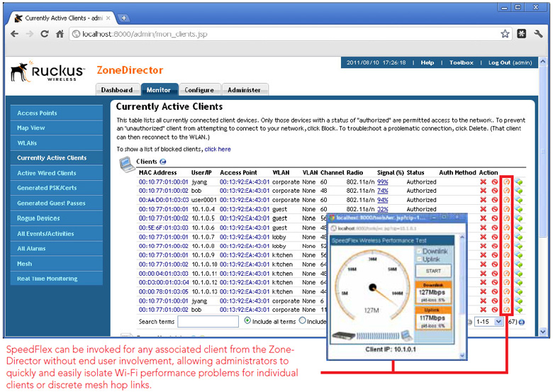The height and width of the screenshot is (392, 553).
Task: Open the browser extension icon beside the star
Action: 522,34
